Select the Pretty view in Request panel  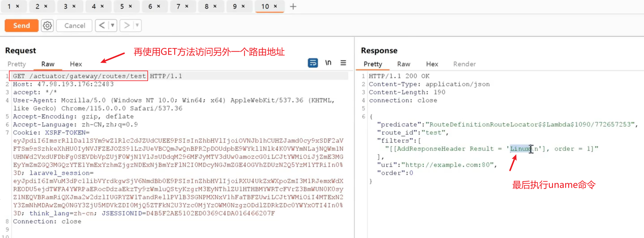[17, 64]
